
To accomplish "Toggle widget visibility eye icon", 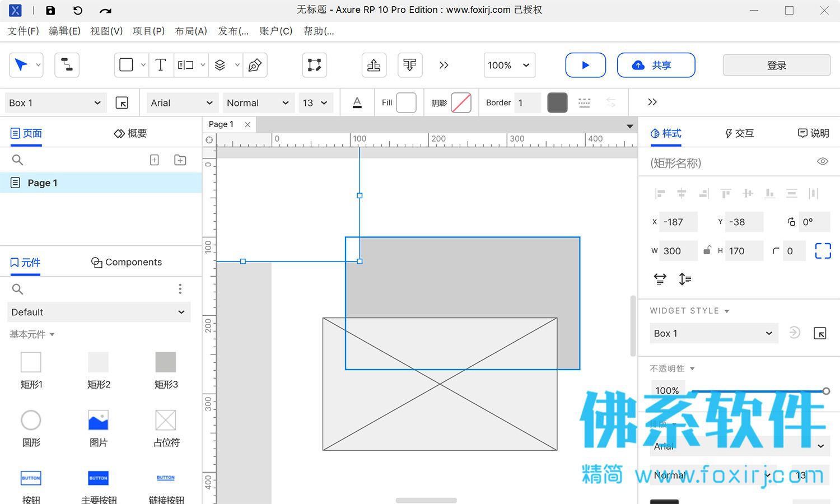I will click(x=823, y=162).
